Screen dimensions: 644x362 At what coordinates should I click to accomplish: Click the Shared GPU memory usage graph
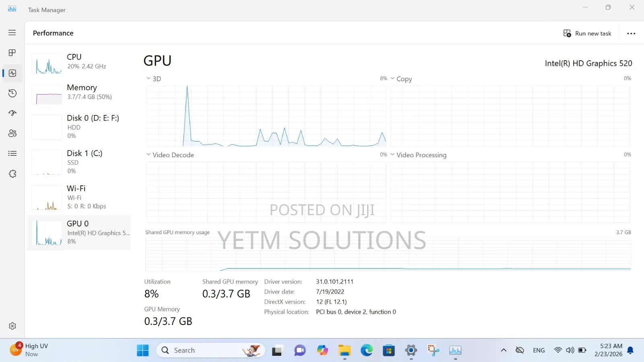pos(388,254)
